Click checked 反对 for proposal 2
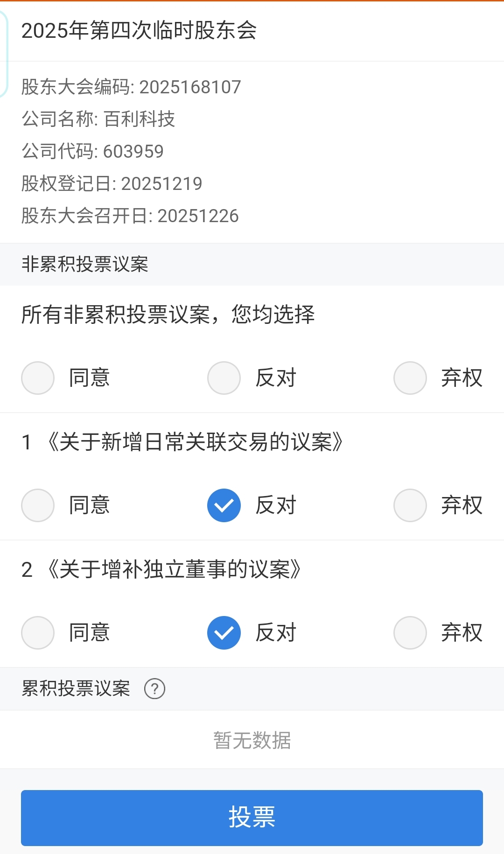Screen dimensions: 504x854 click(x=224, y=633)
